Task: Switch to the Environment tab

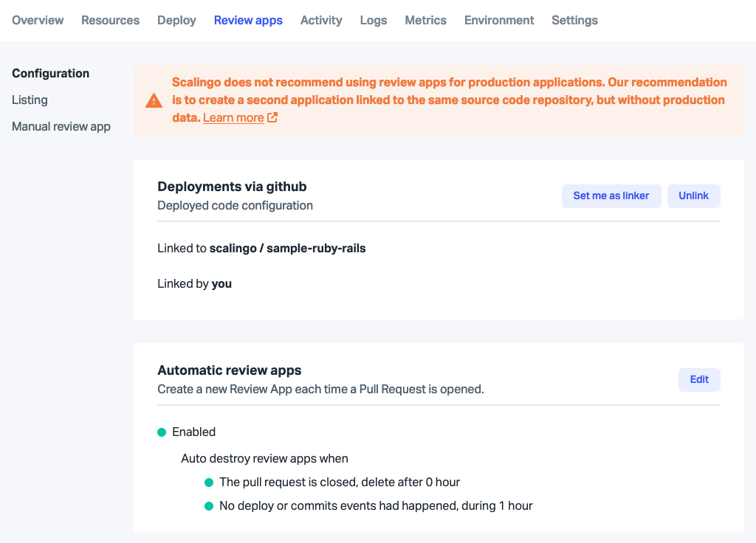Action: (499, 20)
